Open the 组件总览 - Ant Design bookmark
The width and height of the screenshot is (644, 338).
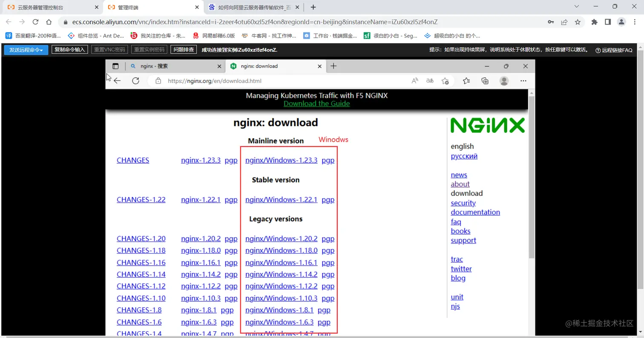[x=96, y=36]
